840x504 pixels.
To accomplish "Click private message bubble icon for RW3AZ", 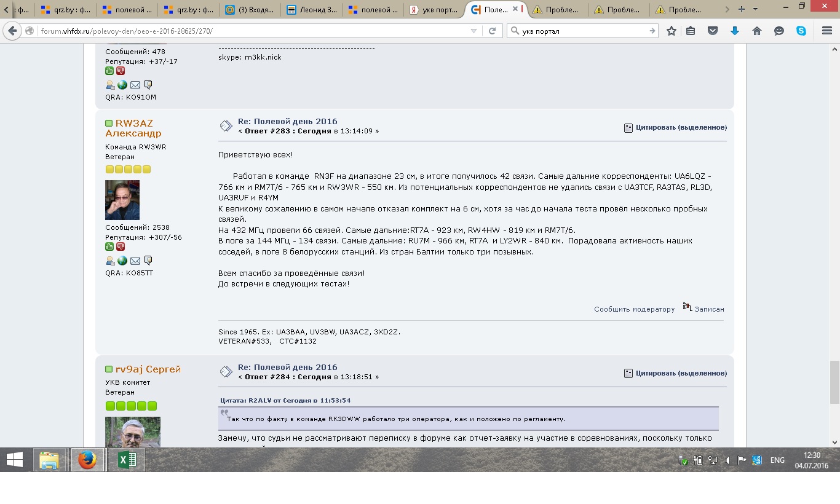I will point(148,261).
